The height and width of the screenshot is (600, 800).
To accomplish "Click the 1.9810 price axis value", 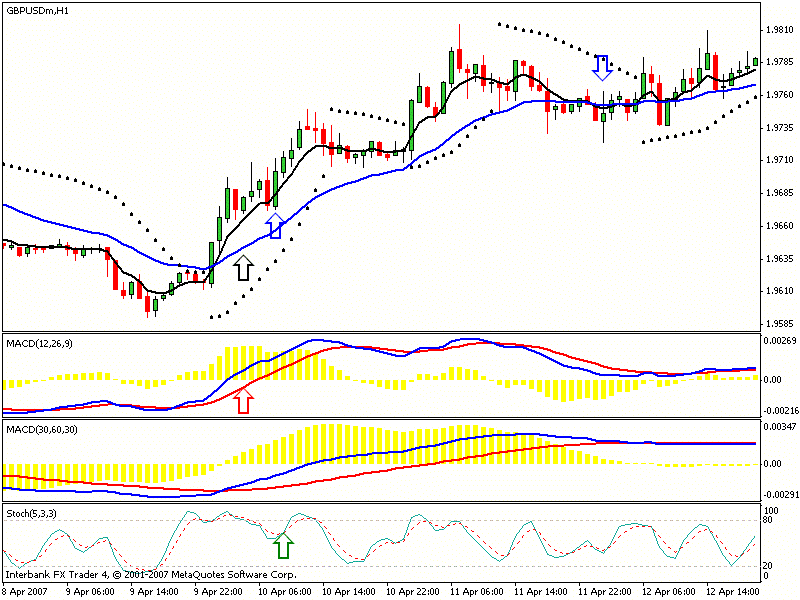I will [780, 30].
